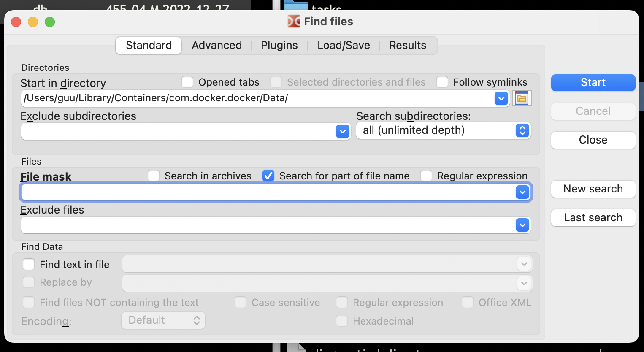Viewport: 644px width, 352px height.
Task: Open the Search subdirectories depth selector
Action: point(522,130)
